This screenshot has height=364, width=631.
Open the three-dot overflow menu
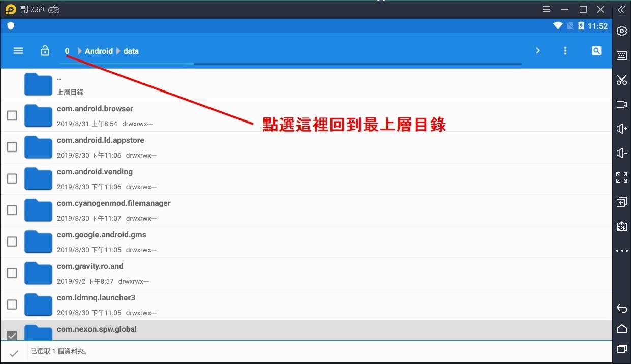coord(565,51)
